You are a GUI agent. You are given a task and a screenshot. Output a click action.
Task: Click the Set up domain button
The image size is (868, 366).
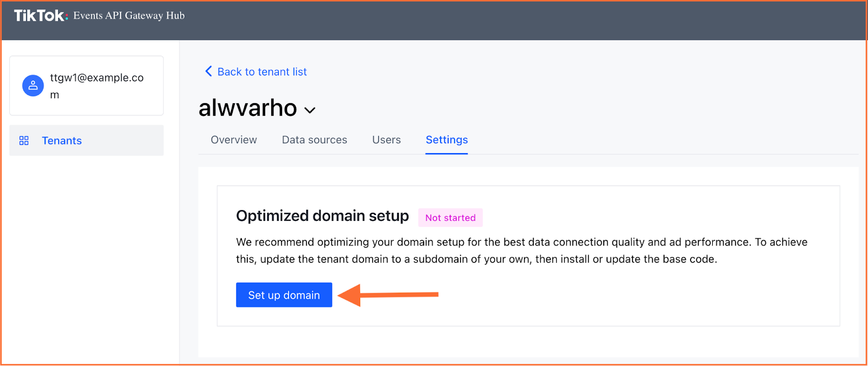(x=284, y=295)
